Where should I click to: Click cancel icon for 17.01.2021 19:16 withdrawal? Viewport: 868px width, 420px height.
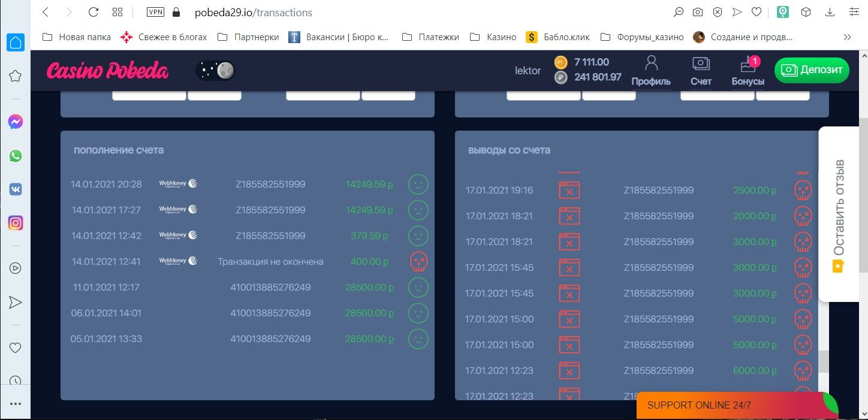click(x=569, y=191)
